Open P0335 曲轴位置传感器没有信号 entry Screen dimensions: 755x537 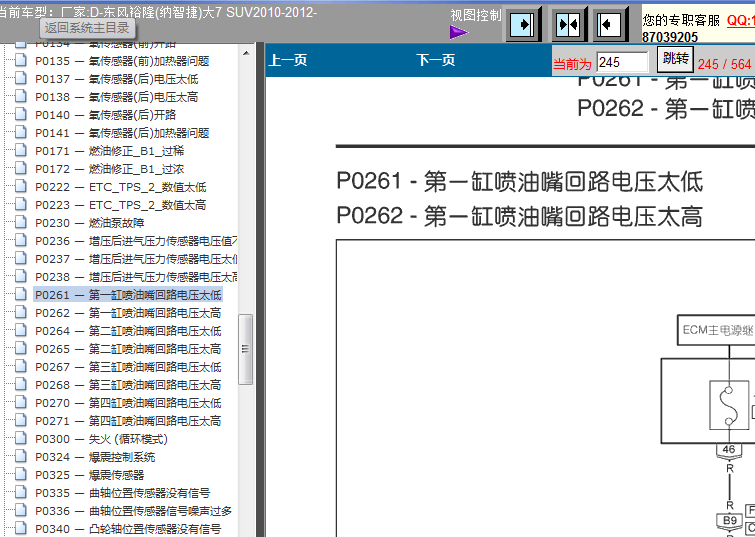123,493
